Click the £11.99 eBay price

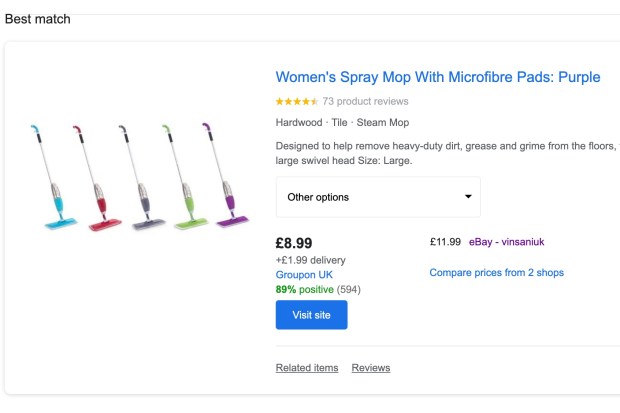click(x=445, y=242)
